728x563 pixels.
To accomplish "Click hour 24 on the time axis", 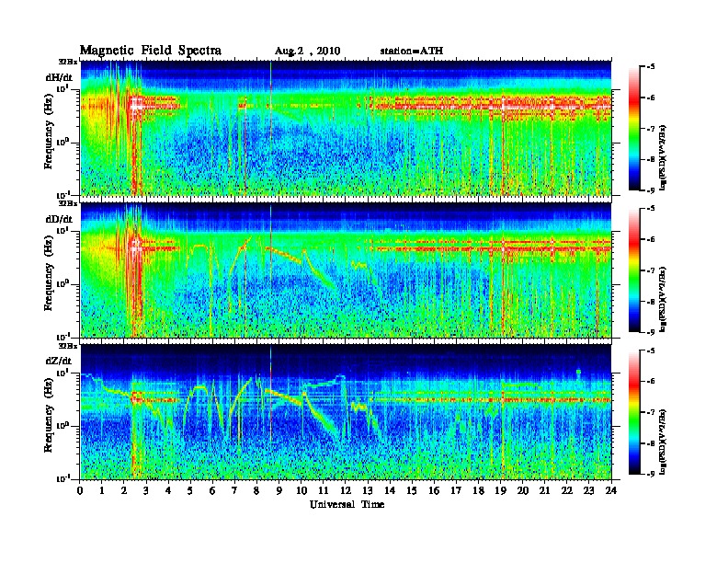I will pyautogui.click(x=611, y=490).
